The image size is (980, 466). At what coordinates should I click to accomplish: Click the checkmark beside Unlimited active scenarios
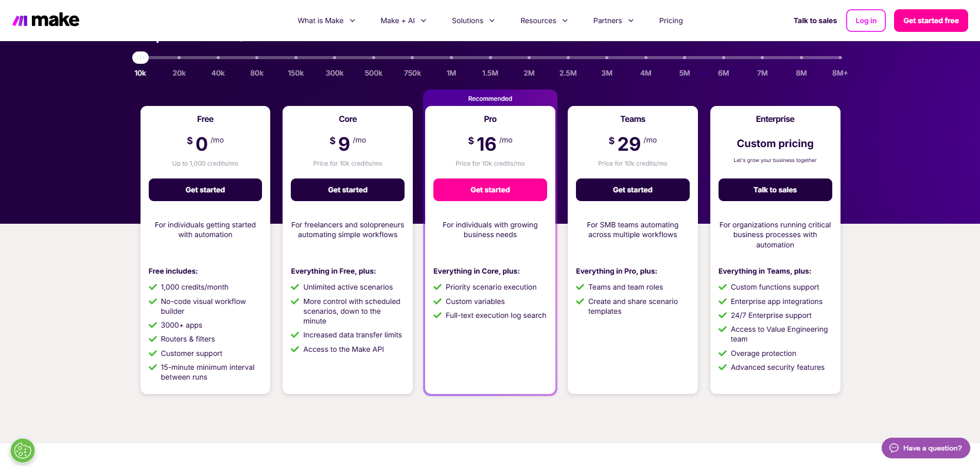point(295,287)
